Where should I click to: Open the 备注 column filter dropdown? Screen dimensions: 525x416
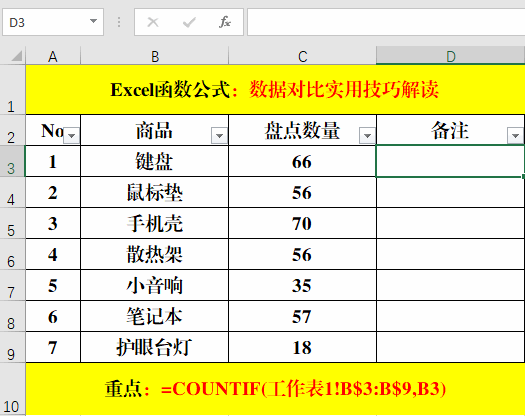(x=515, y=136)
